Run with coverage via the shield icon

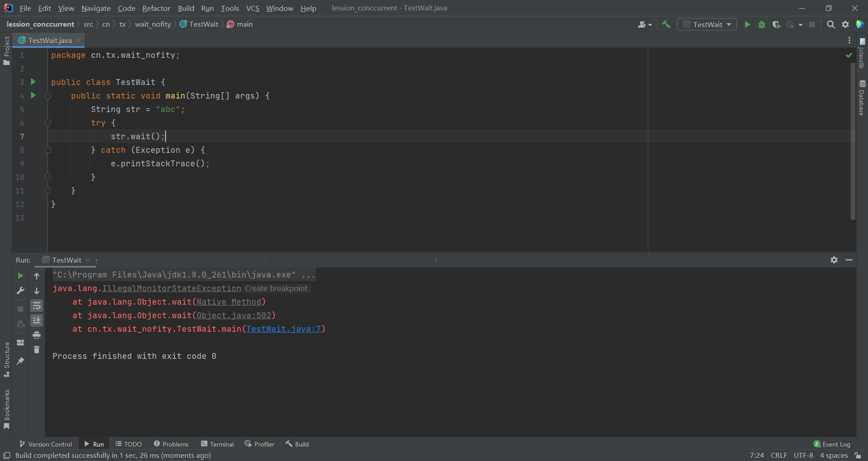point(776,24)
